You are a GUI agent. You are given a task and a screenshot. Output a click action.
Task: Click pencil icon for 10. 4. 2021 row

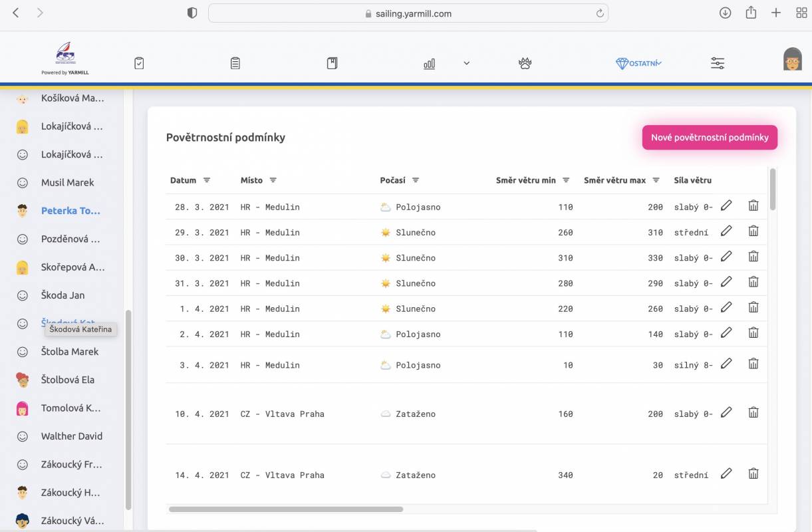(x=726, y=413)
